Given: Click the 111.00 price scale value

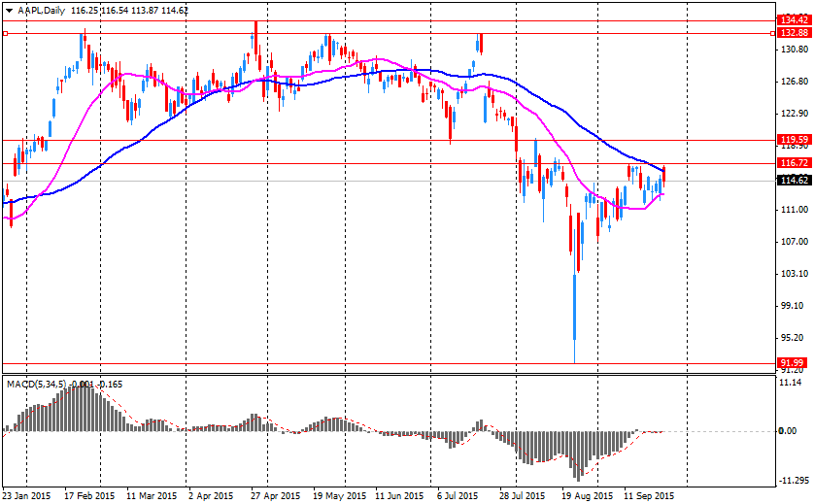Looking at the screenshot, I should (795, 210).
